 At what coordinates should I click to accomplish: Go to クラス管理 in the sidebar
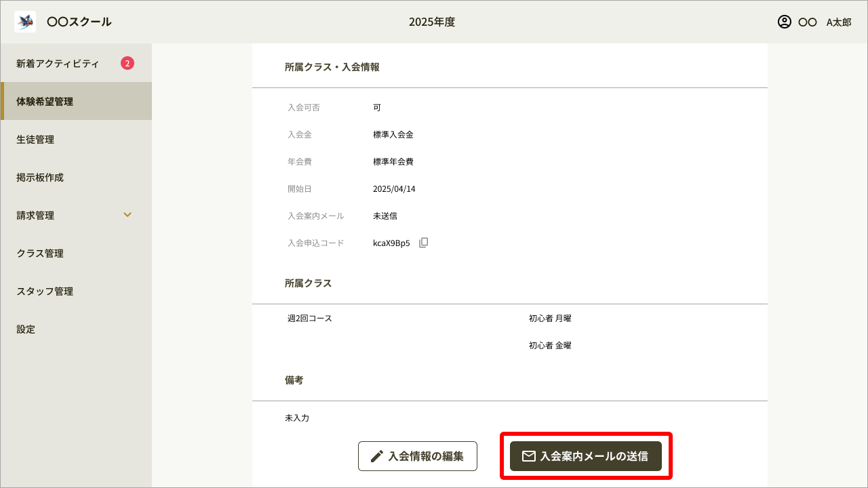[41, 253]
